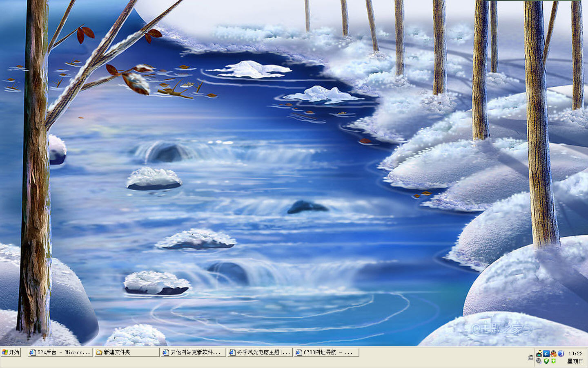Open the blue bird tray icon
This screenshot has width=588, height=368.
(546, 354)
